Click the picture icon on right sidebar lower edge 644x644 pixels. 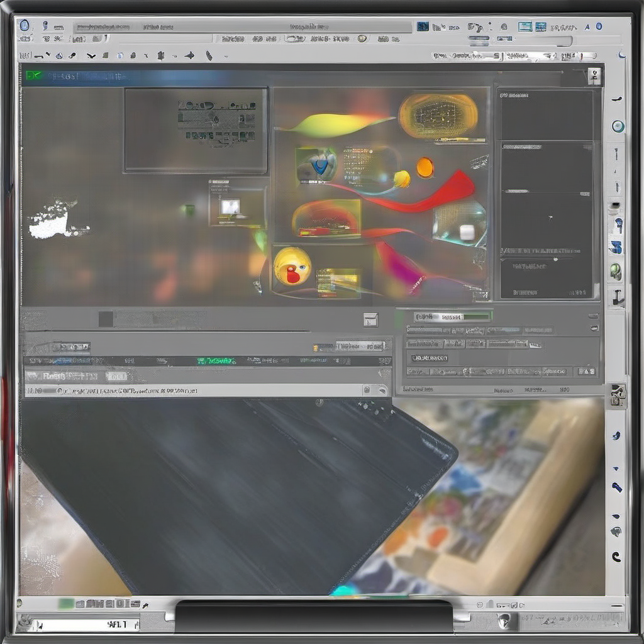[x=618, y=394]
